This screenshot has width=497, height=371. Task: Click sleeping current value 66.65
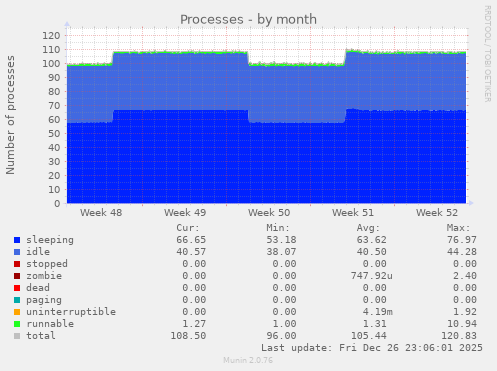tap(191, 240)
